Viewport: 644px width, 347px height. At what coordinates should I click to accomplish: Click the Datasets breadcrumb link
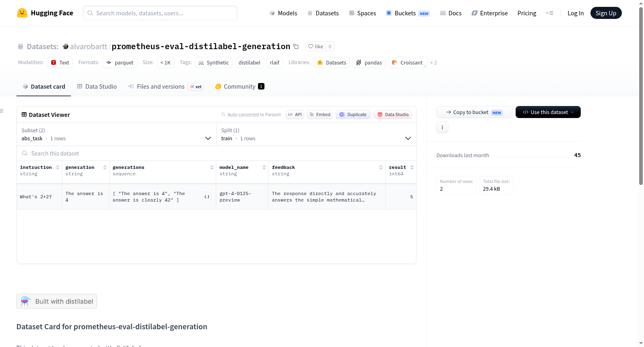43,46
